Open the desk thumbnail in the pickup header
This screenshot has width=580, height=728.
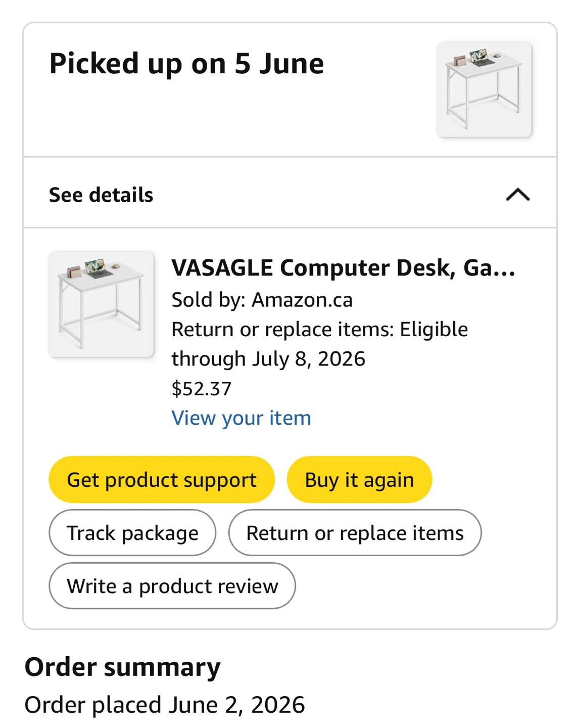click(484, 89)
